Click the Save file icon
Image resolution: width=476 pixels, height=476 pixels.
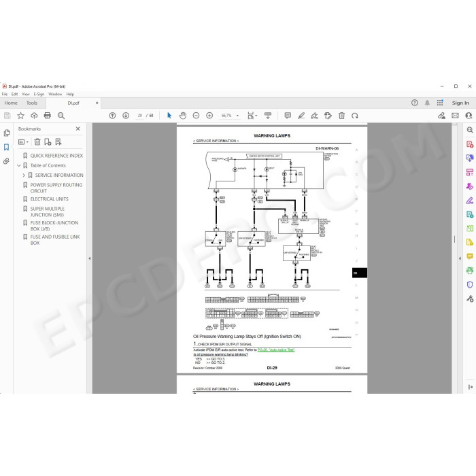(x=7, y=116)
